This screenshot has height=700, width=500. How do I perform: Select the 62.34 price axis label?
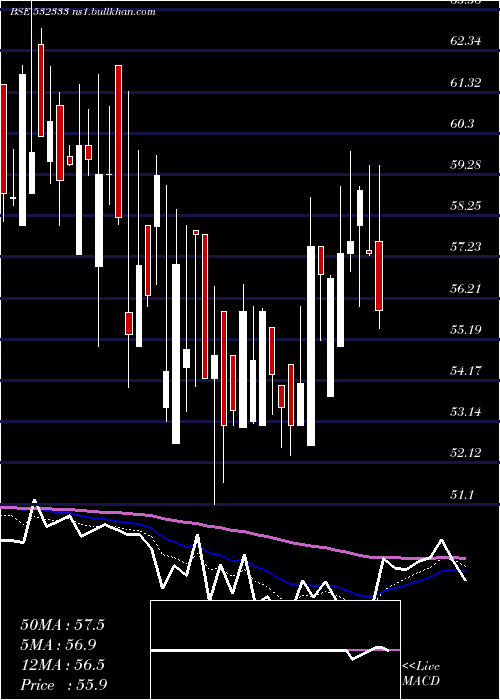(466, 41)
